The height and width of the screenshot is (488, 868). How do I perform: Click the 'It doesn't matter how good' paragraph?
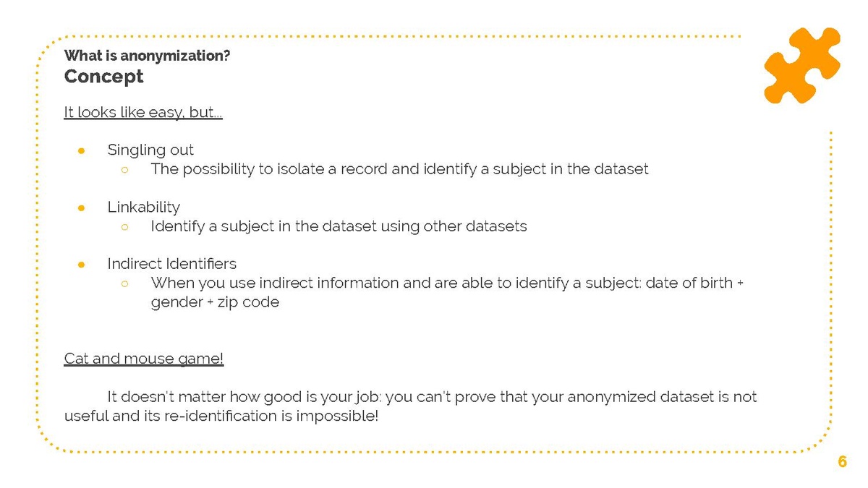[432, 397]
